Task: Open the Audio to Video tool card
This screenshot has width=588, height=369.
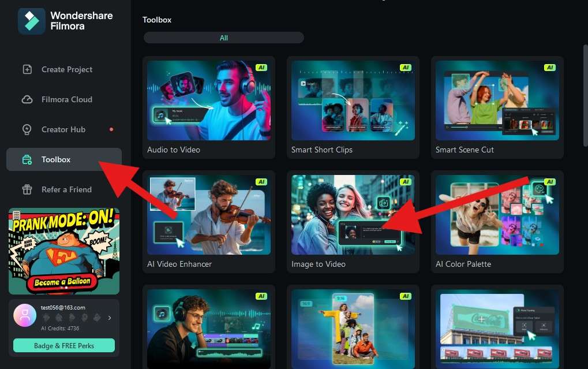Action: [209, 108]
